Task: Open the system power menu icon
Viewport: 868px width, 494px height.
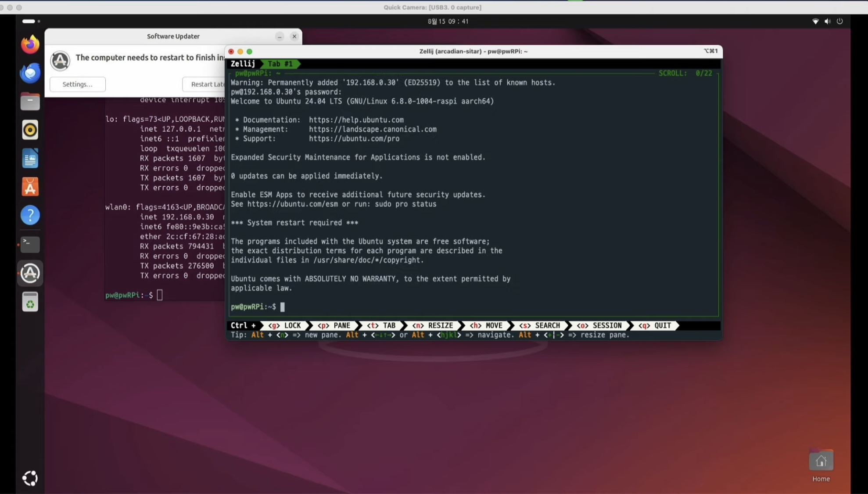Action: coord(839,21)
